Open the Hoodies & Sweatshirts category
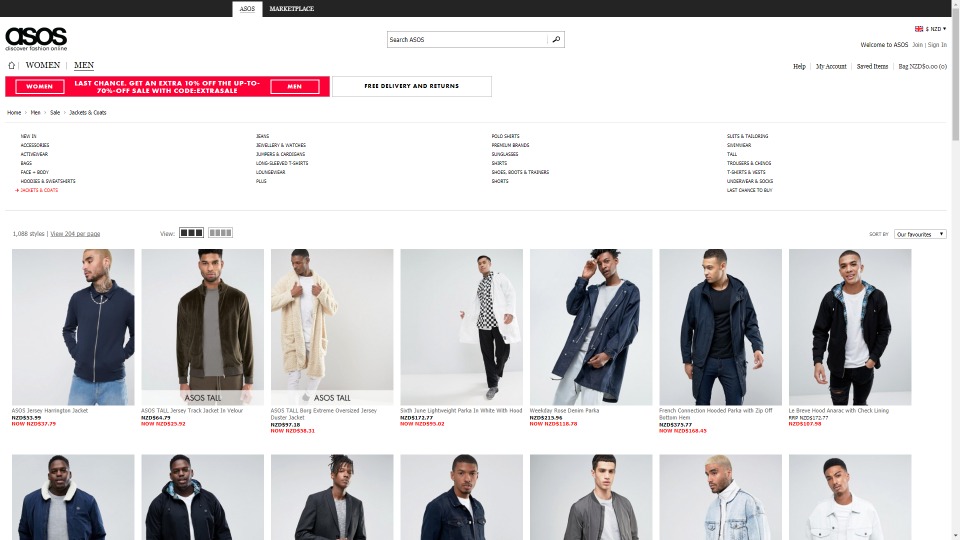Screen dimensions: 960x540 48,181
